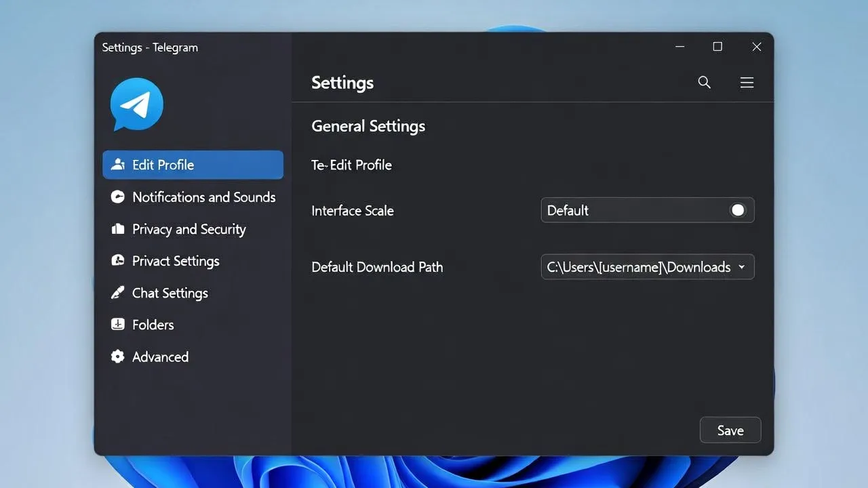Click the pencil icon beside Chat Settings
868x488 pixels.
(x=119, y=293)
